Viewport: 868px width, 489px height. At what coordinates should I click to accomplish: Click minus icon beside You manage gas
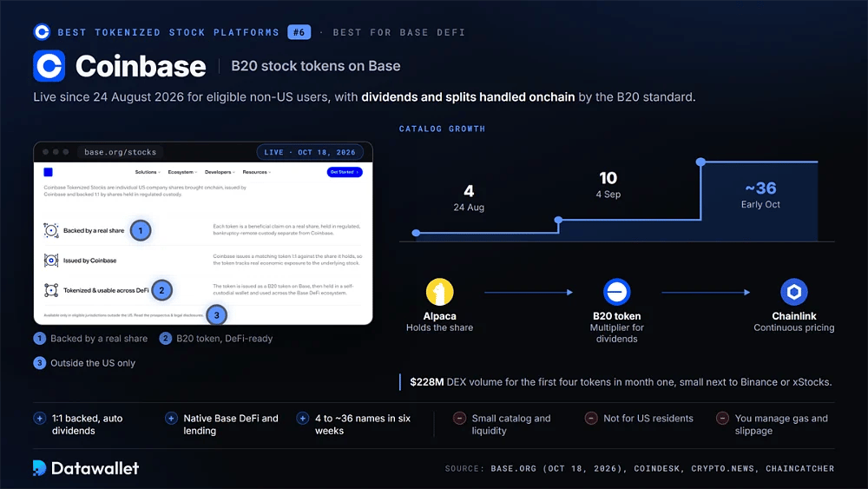722,418
